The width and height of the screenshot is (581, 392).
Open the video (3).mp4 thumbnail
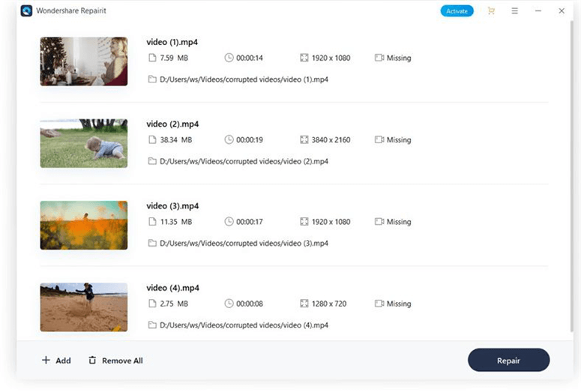(83, 225)
